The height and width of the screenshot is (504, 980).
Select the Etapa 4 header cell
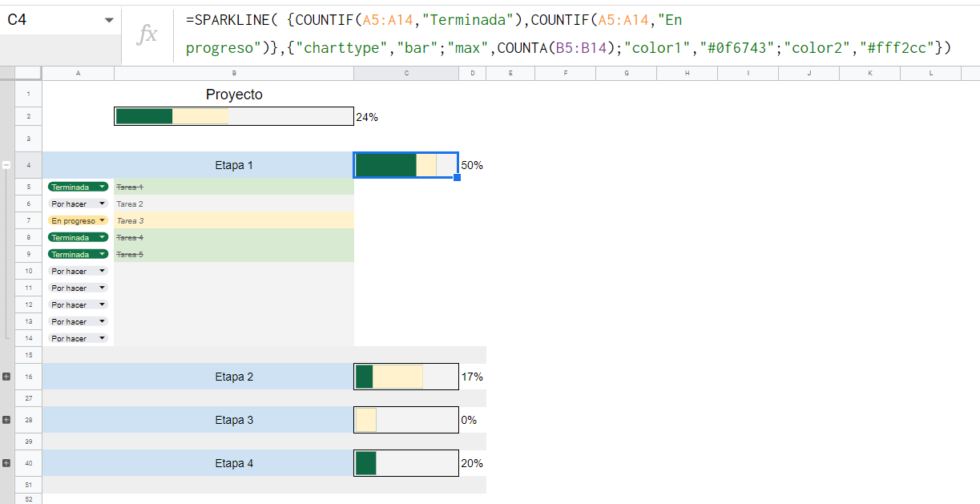coord(234,463)
